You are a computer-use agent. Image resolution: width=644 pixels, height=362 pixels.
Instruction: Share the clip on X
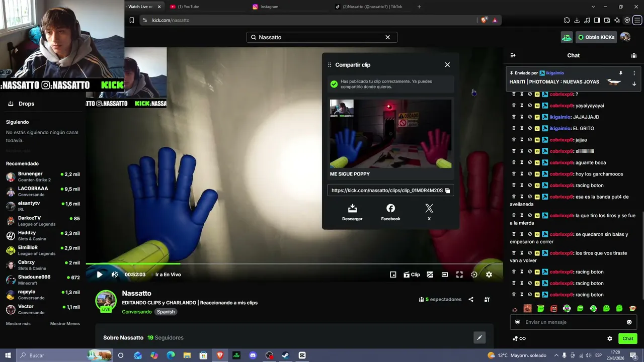[x=429, y=212]
